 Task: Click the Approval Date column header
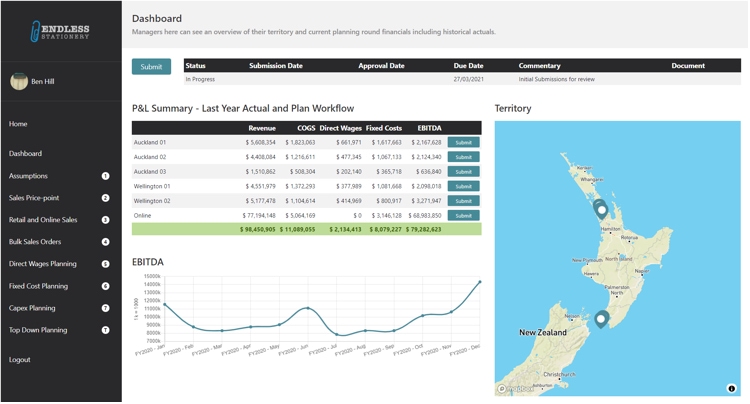point(381,66)
